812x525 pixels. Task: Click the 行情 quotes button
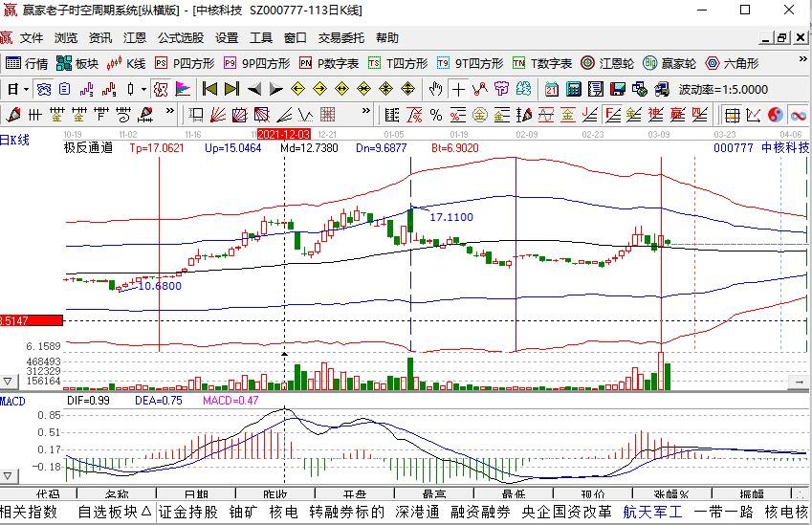point(28,63)
